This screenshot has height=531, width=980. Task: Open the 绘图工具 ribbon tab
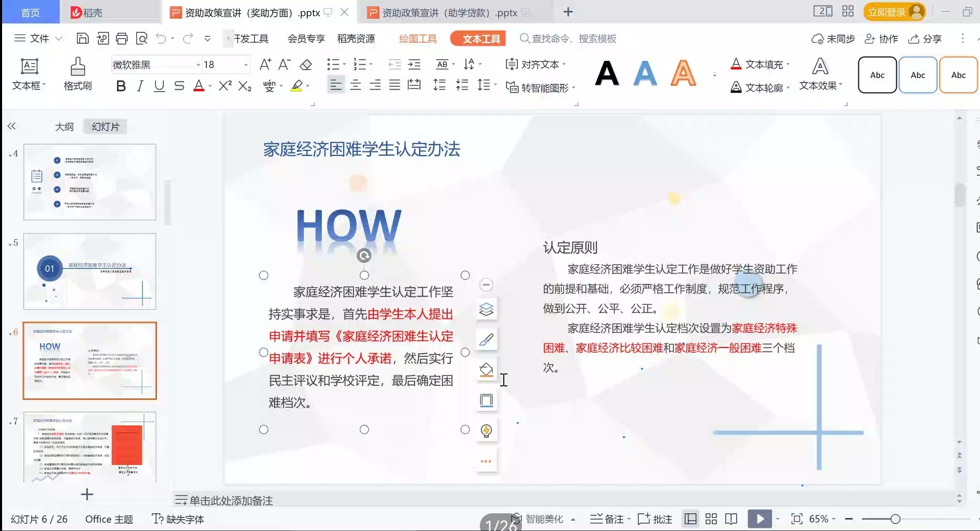click(417, 38)
